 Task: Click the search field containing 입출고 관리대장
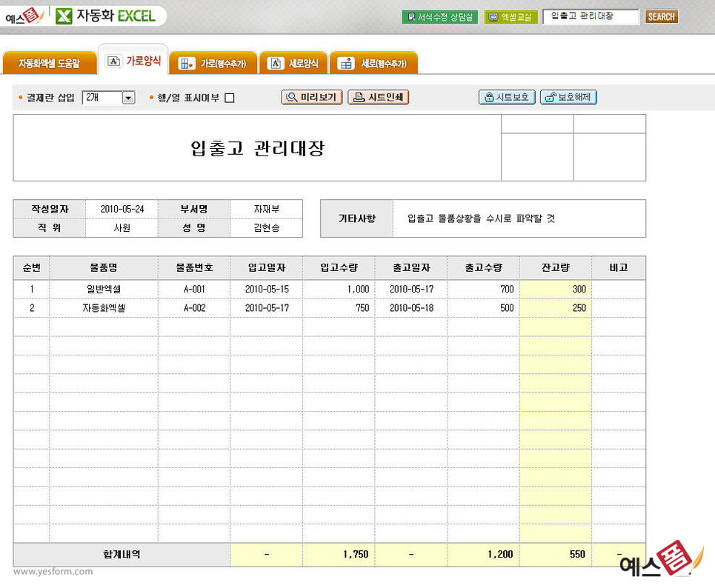point(590,16)
